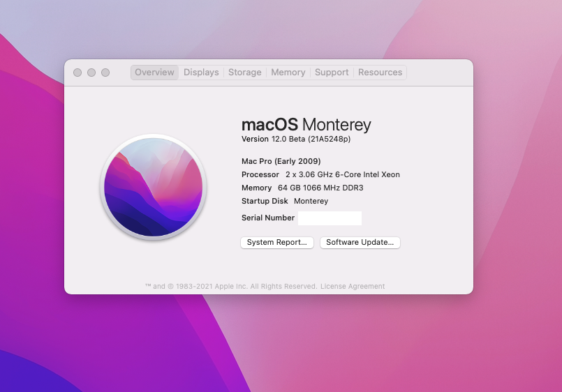
Task: Open System Report
Action: (277, 242)
